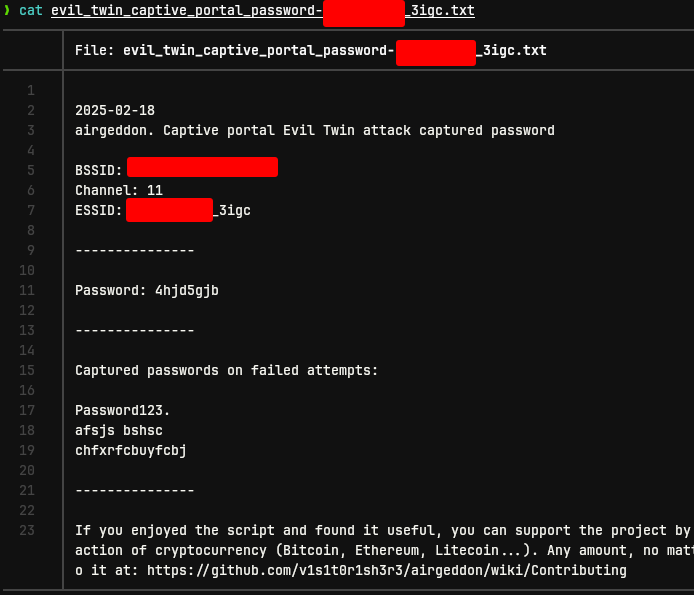Click the green shell prompt arrow
The width and height of the screenshot is (694, 595).
click(7, 10)
